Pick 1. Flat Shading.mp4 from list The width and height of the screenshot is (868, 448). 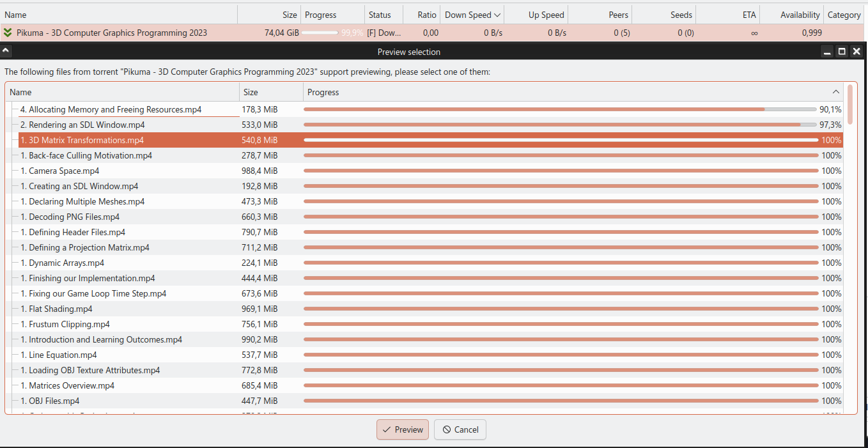click(56, 309)
